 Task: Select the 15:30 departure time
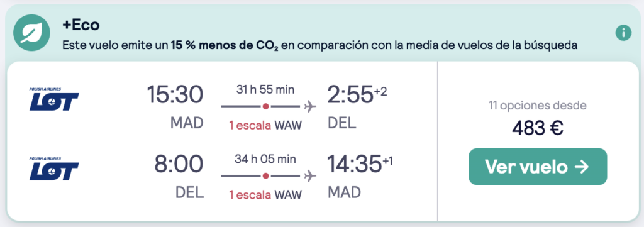175,95
